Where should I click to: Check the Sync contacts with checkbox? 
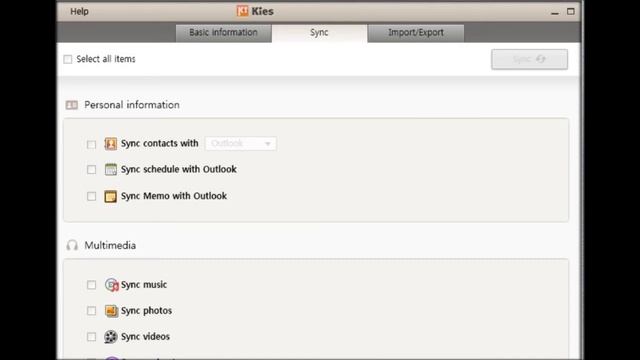(91, 144)
